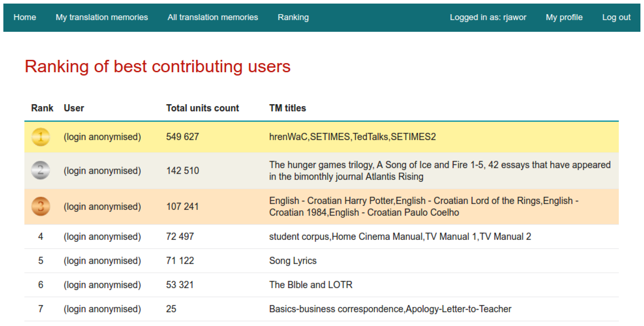Click the Log out link
The height and width of the screenshot is (326, 644).
(616, 17)
